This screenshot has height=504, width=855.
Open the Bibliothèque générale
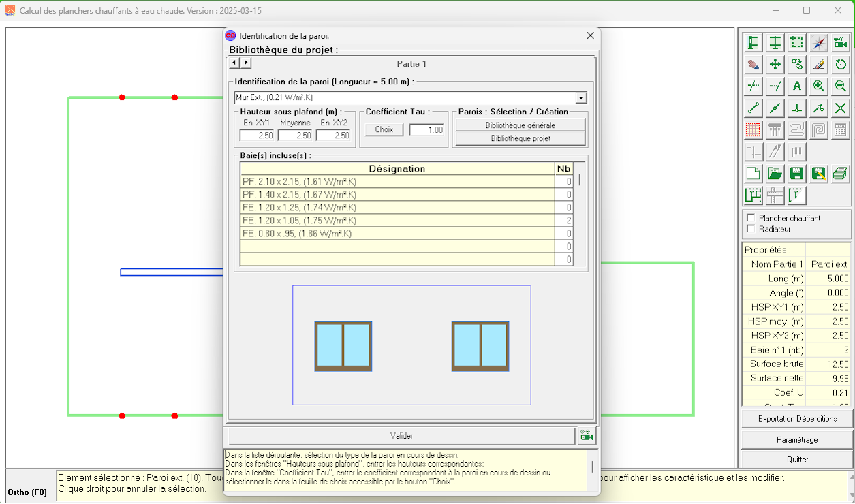tap(520, 125)
